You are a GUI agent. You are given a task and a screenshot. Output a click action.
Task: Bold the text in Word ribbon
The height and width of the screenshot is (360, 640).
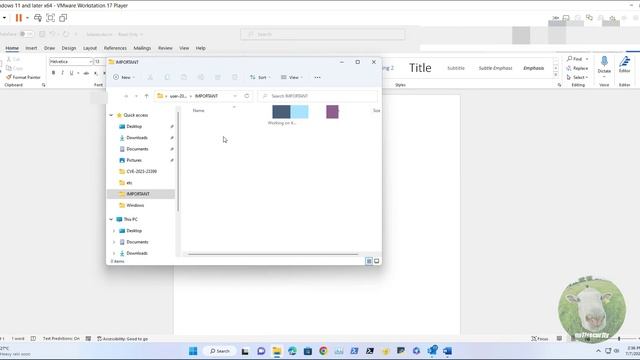coord(53,73)
